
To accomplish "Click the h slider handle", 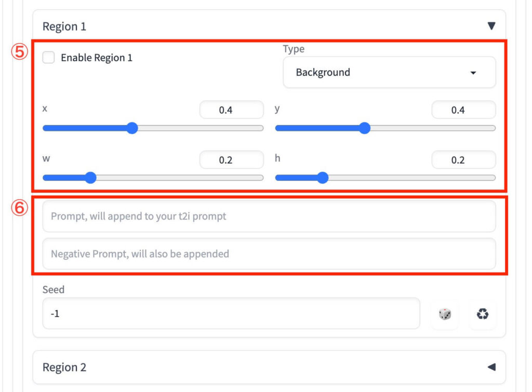I will pyautogui.click(x=323, y=178).
